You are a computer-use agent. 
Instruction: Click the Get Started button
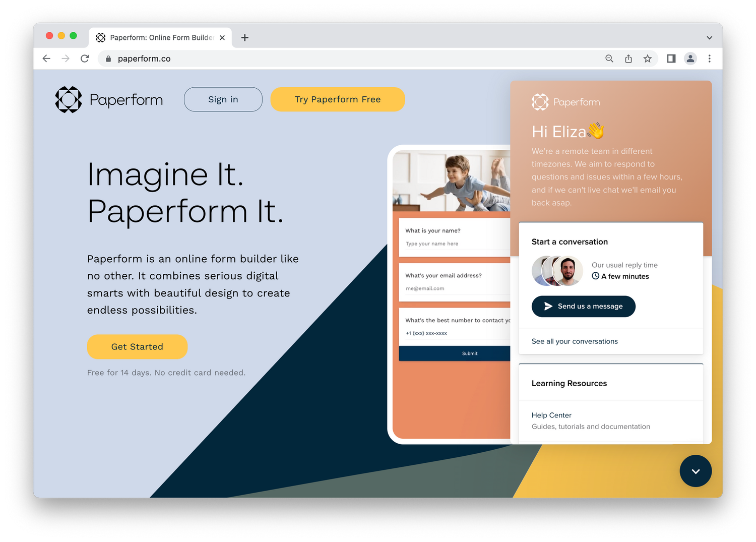click(137, 347)
